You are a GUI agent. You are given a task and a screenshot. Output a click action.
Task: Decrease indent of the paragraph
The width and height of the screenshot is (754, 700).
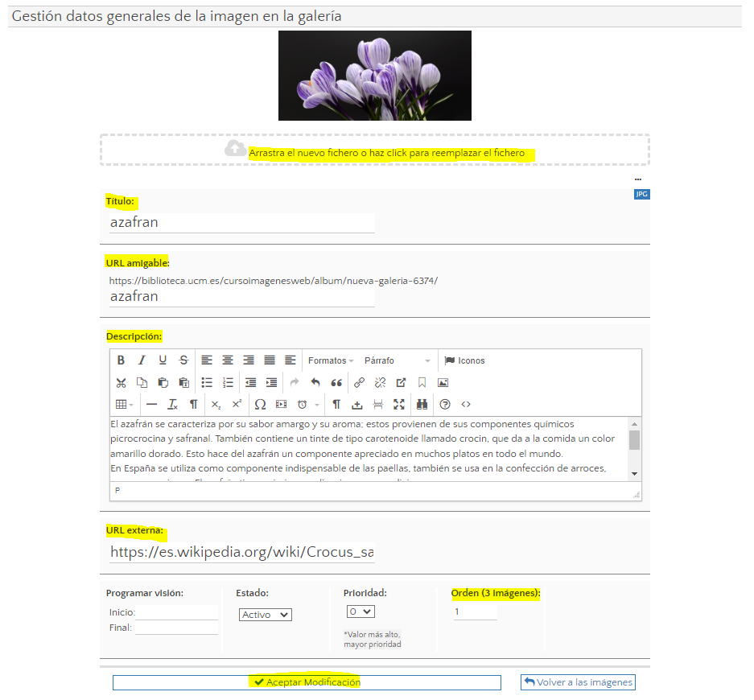[250, 383]
